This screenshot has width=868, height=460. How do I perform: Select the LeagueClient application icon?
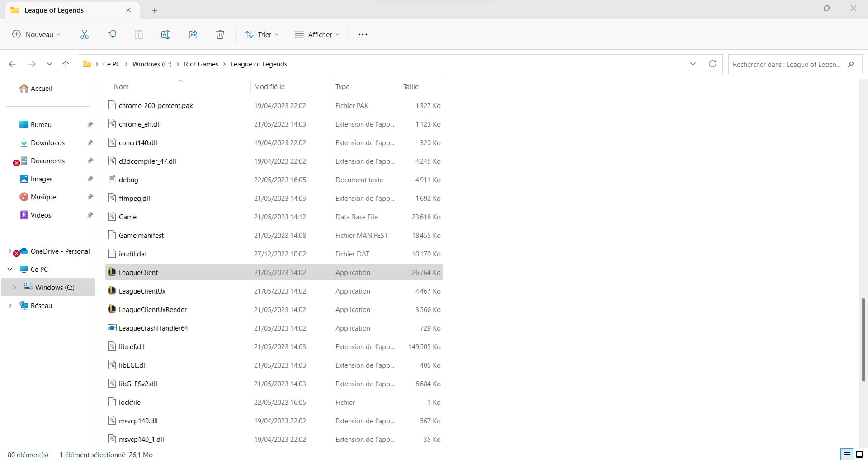[112, 272]
